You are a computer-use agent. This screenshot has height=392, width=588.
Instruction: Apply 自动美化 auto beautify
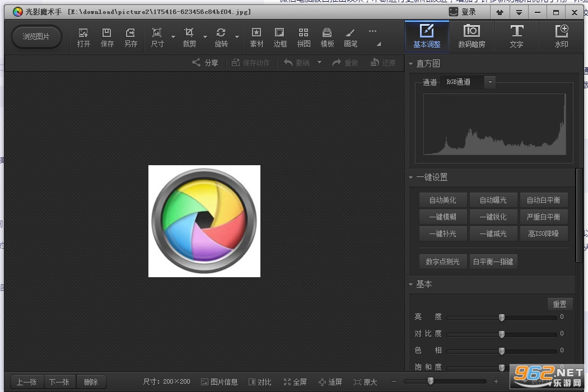(443, 200)
